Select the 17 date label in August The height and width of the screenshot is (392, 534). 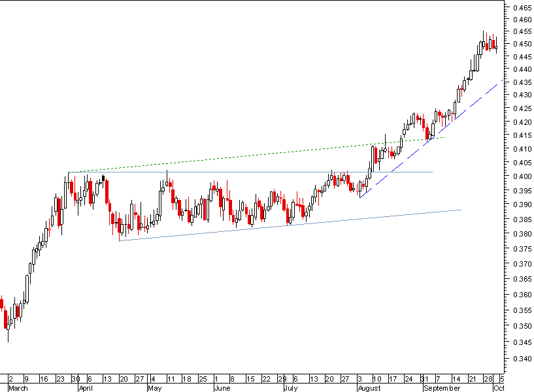click(x=393, y=379)
